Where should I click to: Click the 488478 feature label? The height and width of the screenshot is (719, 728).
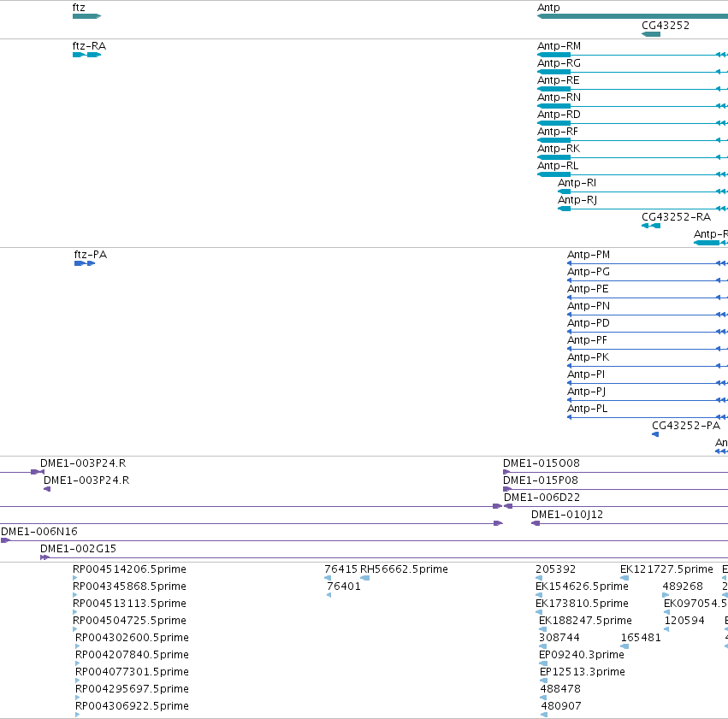[560, 689]
